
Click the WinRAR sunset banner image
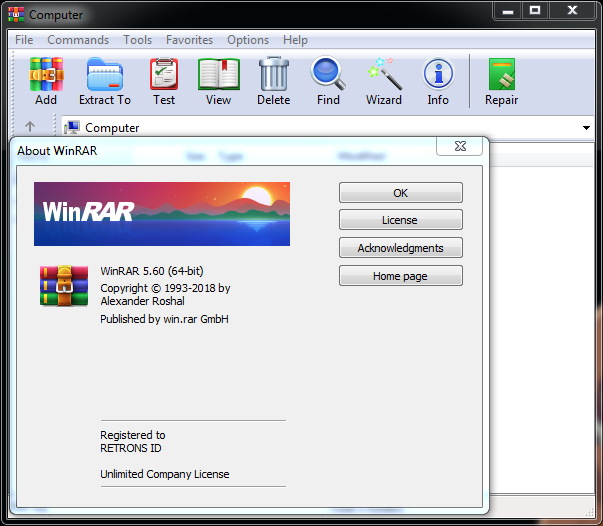coord(162,214)
